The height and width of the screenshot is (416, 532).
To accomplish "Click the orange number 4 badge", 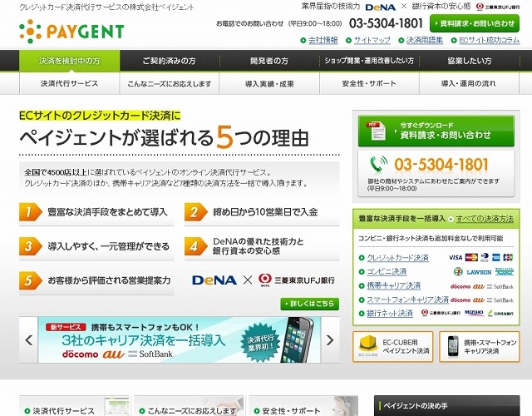I will click(x=195, y=246).
